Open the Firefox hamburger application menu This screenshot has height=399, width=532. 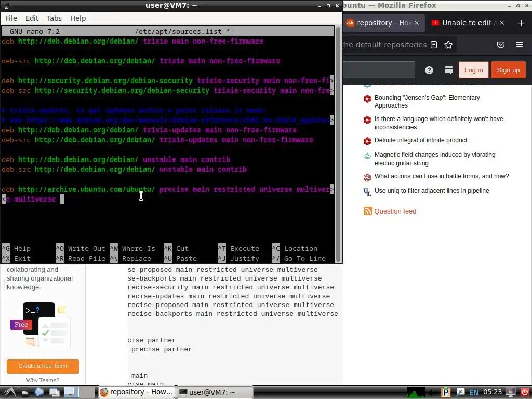pyautogui.click(x=520, y=45)
